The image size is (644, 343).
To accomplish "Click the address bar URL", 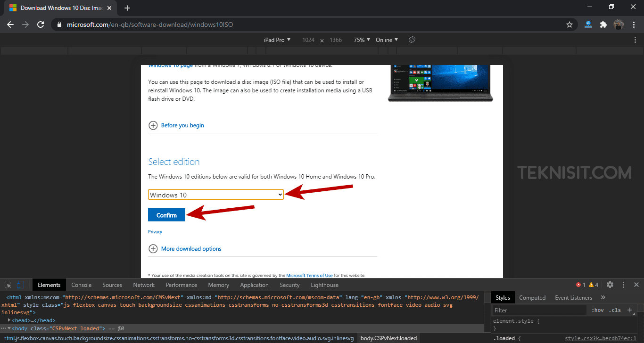I will point(149,24).
